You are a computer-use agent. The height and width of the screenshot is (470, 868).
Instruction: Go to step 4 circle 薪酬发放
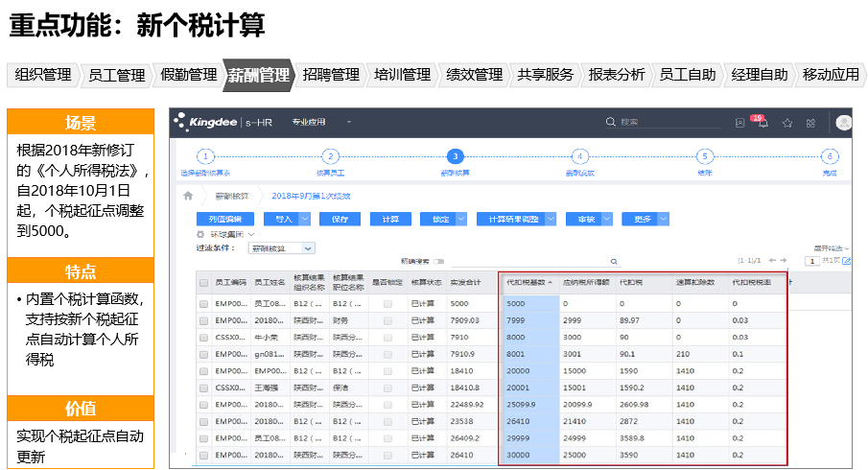tap(580, 156)
